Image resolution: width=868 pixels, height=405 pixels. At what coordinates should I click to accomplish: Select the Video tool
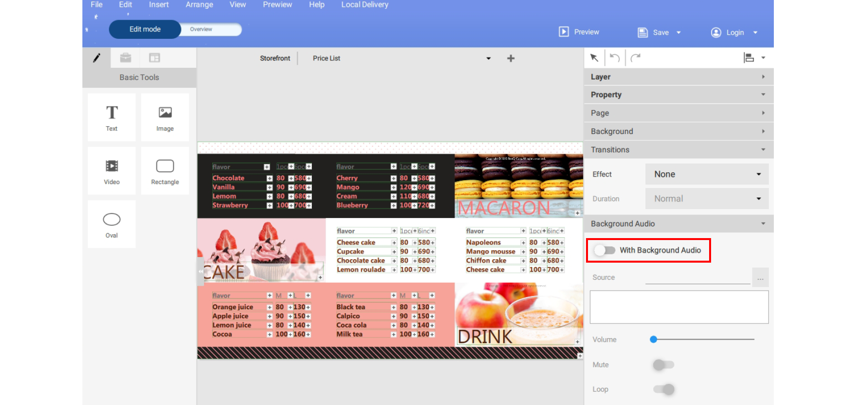[112, 171]
